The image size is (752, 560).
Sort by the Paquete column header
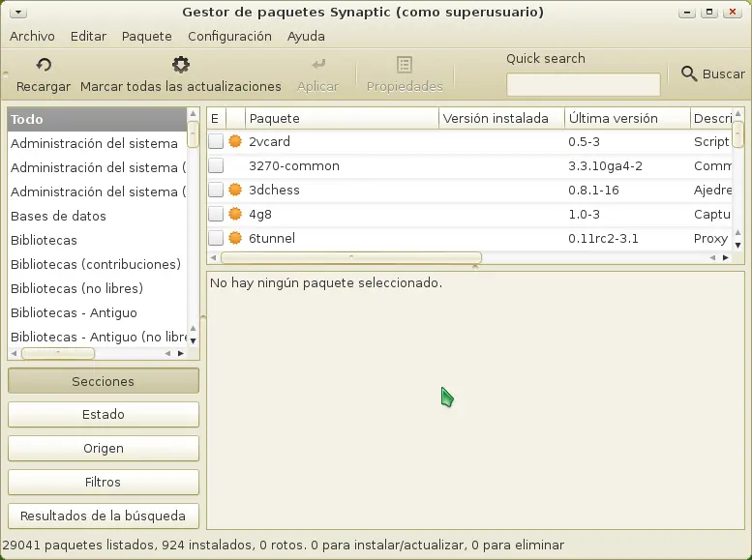342,118
